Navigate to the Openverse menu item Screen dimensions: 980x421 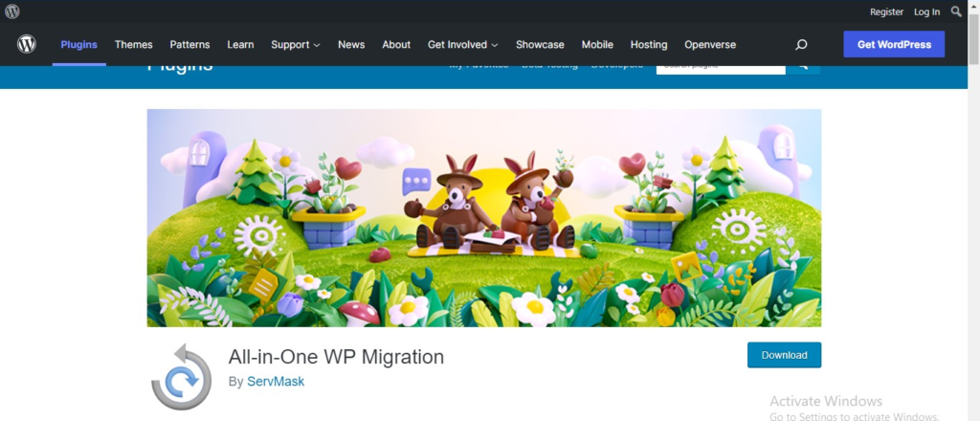pyautogui.click(x=709, y=45)
